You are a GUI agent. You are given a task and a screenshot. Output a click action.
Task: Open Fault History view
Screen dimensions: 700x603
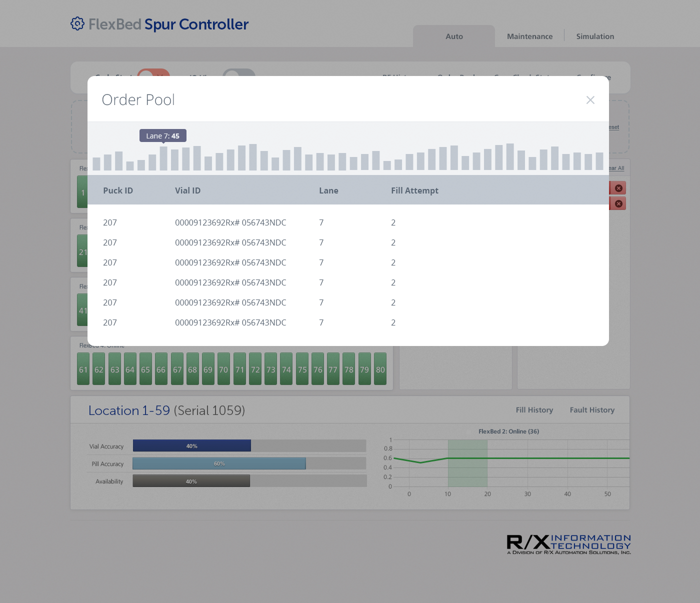point(592,410)
